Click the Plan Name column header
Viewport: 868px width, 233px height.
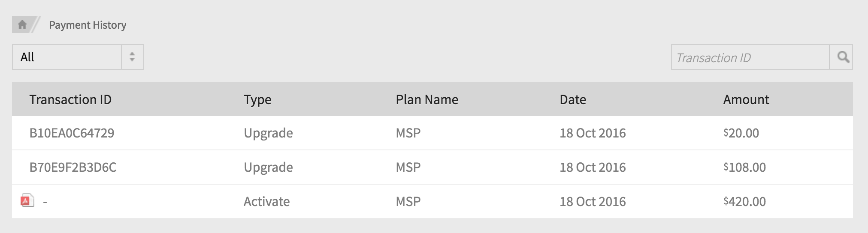pyautogui.click(x=427, y=100)
